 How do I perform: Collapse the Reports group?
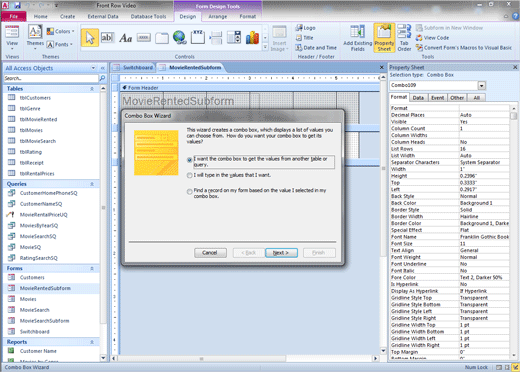coord(92,342)
